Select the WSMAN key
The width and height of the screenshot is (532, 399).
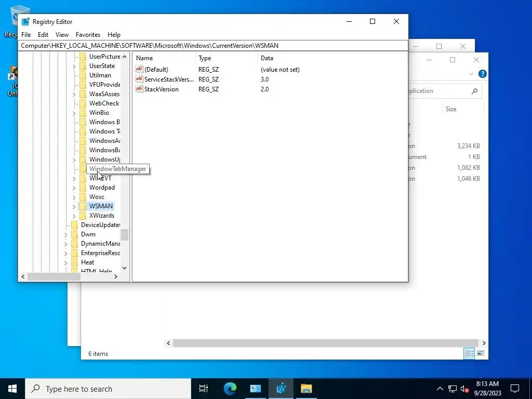(101, 206)
